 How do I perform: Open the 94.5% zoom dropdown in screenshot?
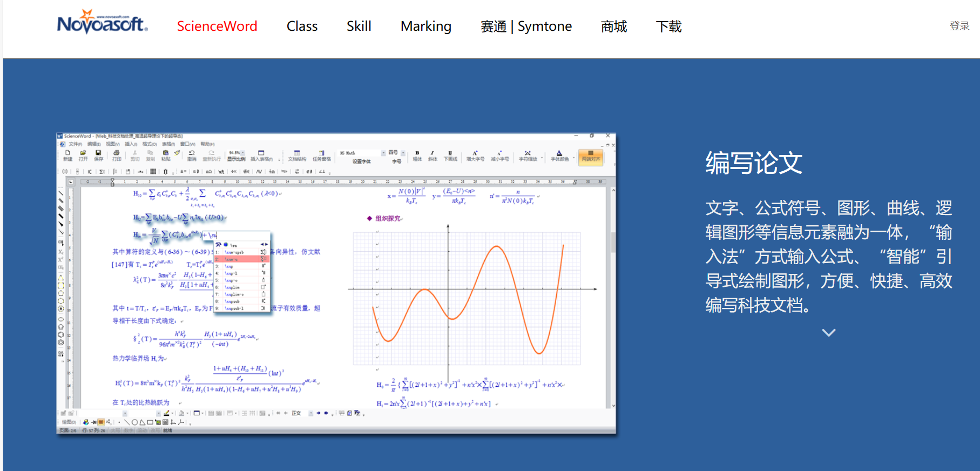click(243, 153)
